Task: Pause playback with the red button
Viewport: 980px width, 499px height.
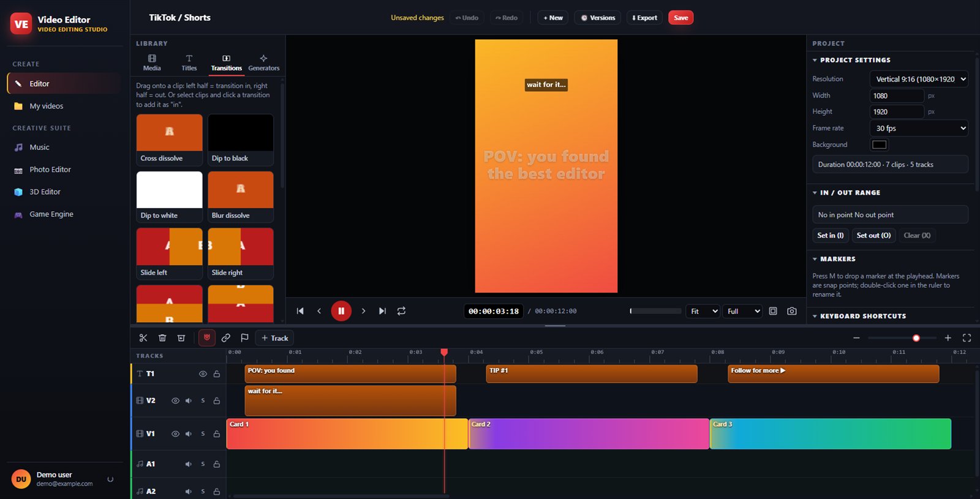Action: (341, 311)
